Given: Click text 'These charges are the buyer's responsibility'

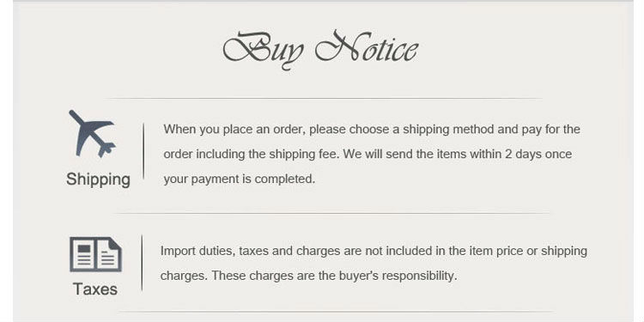Looking at the screenshot, I should click(334, 275).
